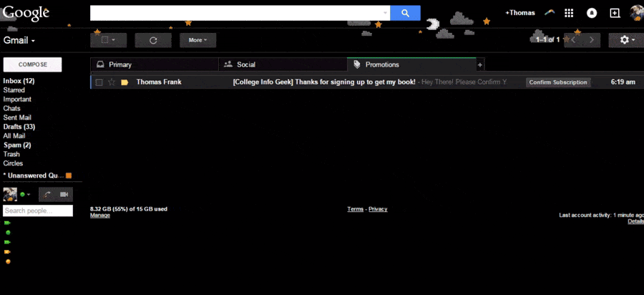Viewport: 644px width, 295px height.
Task: Click the orange Unanswered Qu label square
Action: pos(69,175)
